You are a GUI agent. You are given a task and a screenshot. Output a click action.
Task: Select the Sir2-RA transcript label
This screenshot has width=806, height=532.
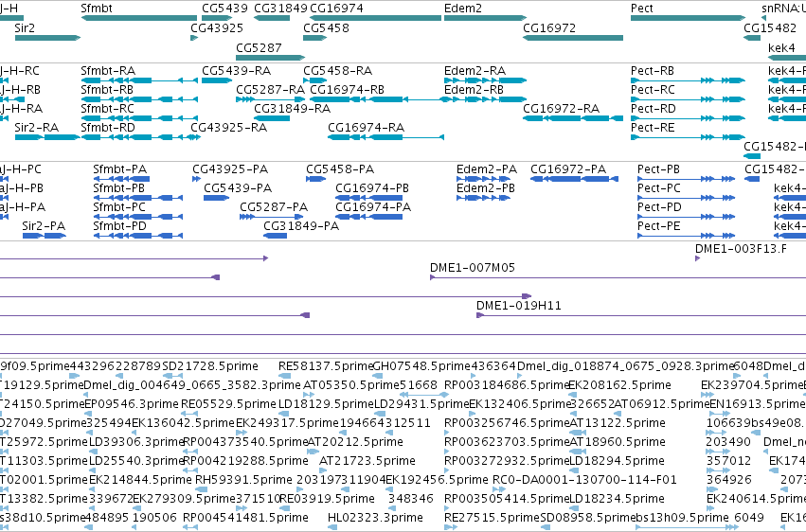[37, 128]
